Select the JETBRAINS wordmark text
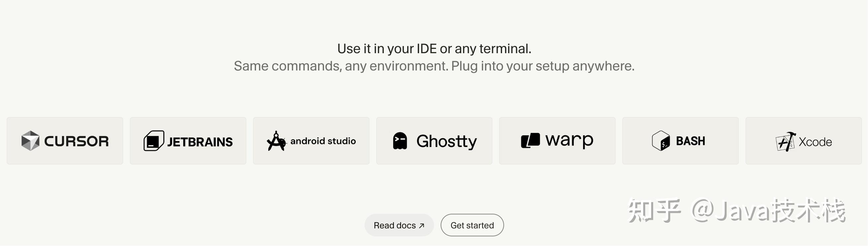 (x=200, y=142)
